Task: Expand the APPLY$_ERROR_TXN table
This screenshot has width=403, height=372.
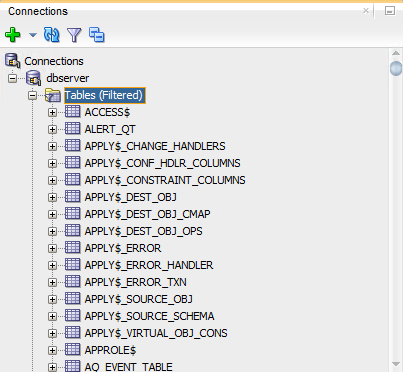Action: (x=52, y=282)
